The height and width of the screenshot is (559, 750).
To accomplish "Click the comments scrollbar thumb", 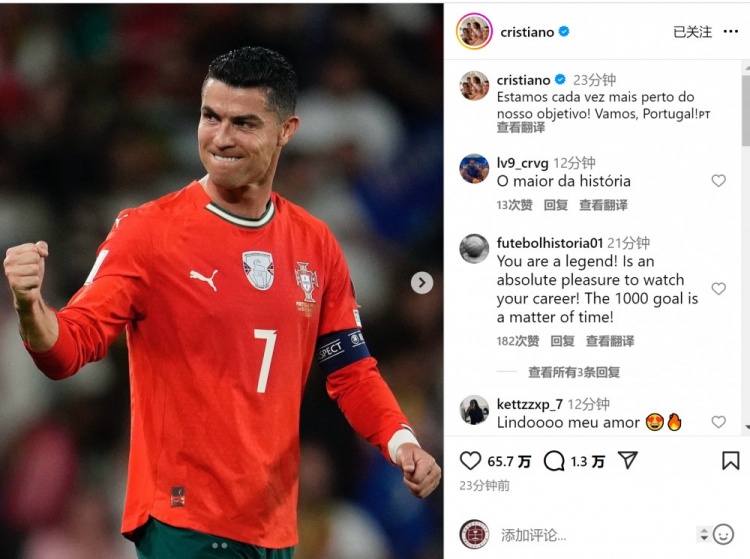I will (x=746, y=110).
